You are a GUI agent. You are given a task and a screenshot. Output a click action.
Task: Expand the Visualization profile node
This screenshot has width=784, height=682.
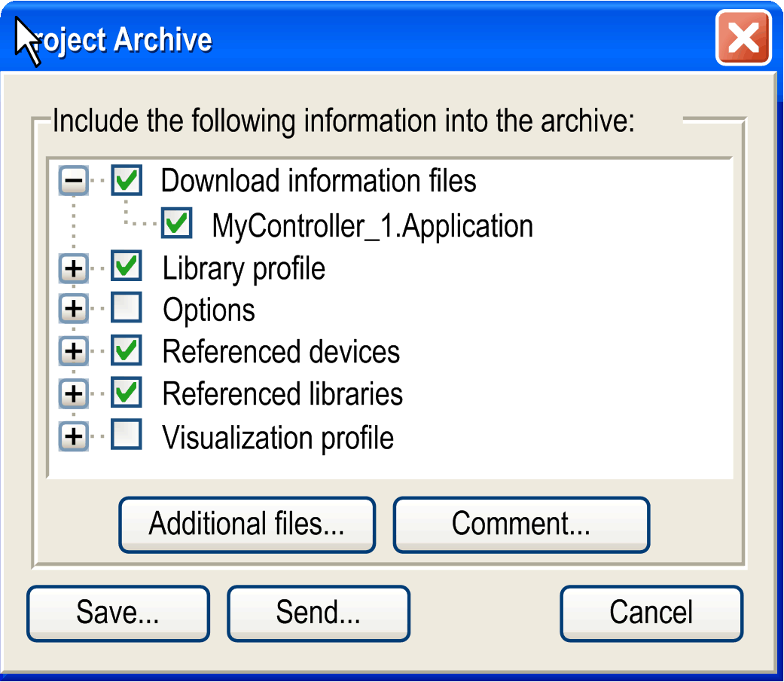click(74, 436)
